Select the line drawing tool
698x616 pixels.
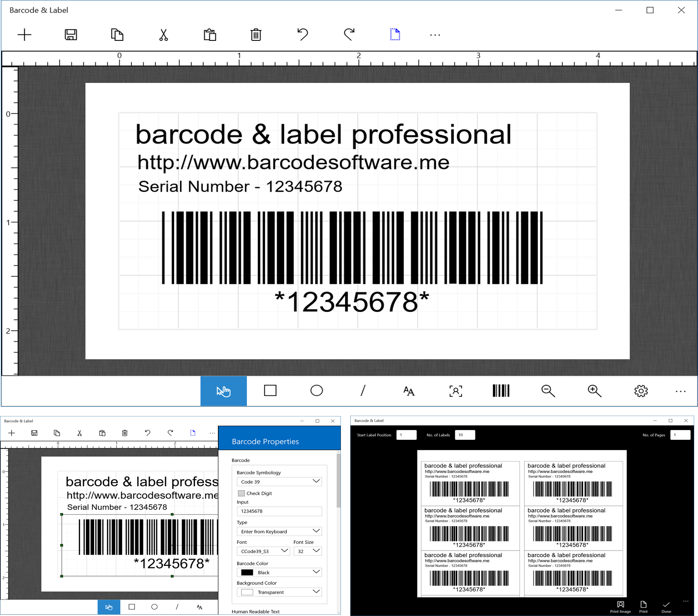click(363, 391)
